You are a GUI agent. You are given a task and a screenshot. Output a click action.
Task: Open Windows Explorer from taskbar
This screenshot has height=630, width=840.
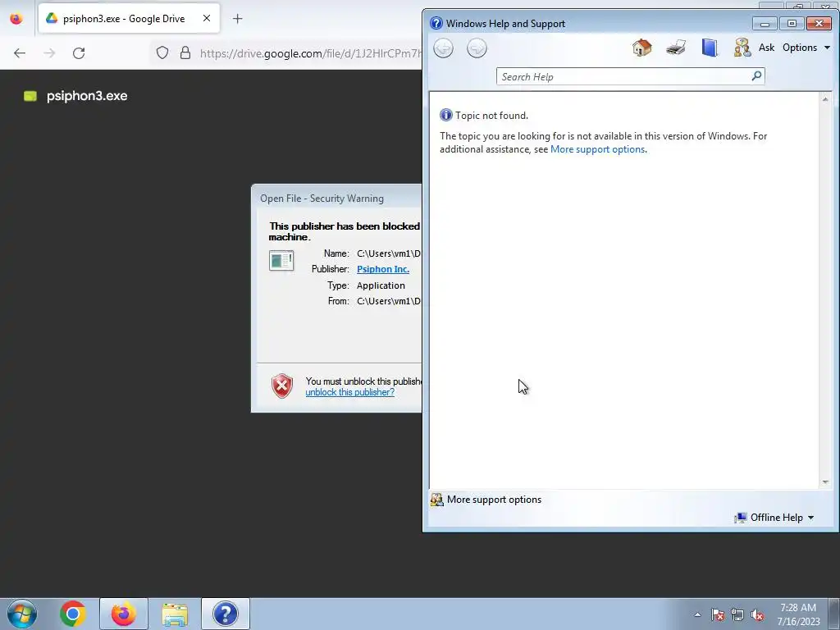pyautogui.click(x=175, y=614)
